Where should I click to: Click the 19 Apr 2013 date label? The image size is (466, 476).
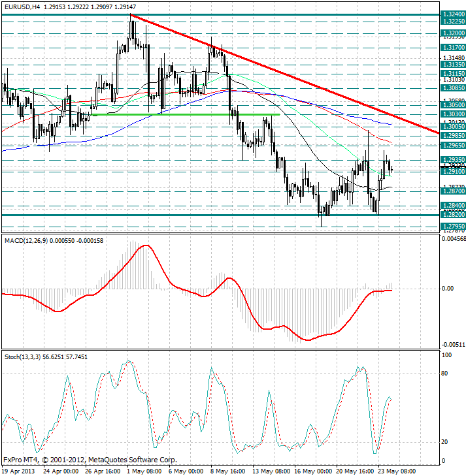(19, 471)
